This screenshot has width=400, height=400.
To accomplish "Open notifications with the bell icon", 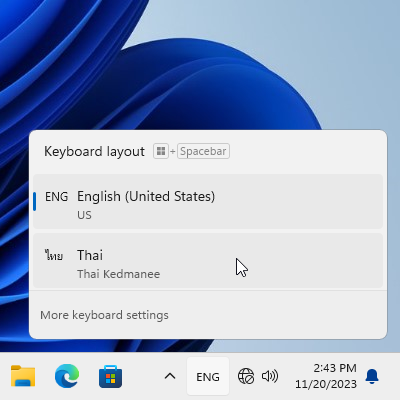I will point(372,376).
